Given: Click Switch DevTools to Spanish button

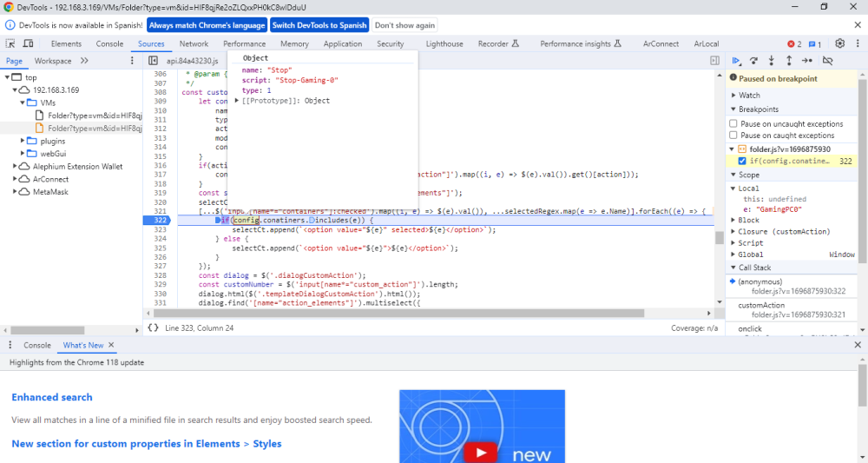Looking at the screenshot, I should (319, 25).
